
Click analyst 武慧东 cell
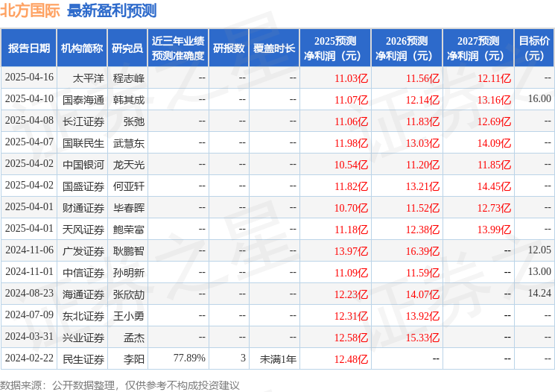pyautogui.click(x=129, y=143)
